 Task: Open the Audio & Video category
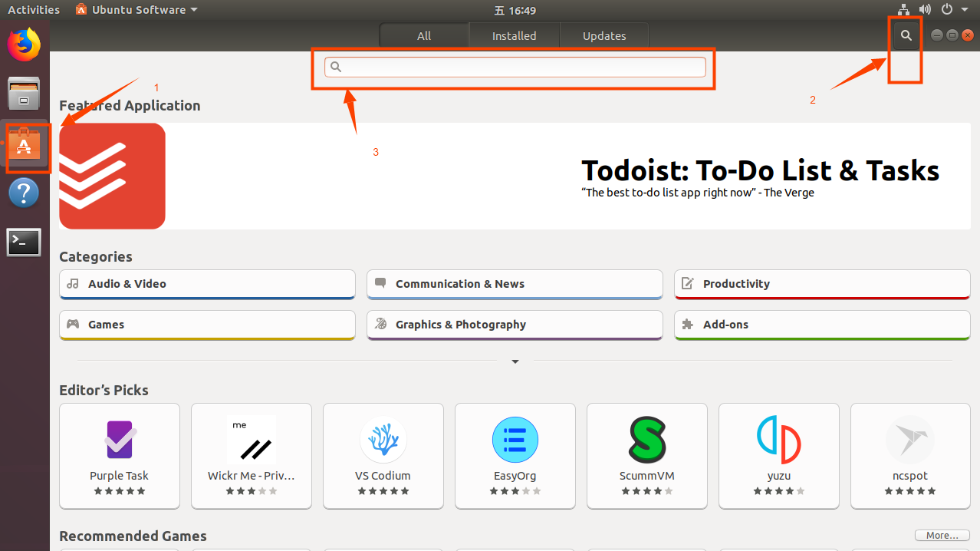click(207, 284)
